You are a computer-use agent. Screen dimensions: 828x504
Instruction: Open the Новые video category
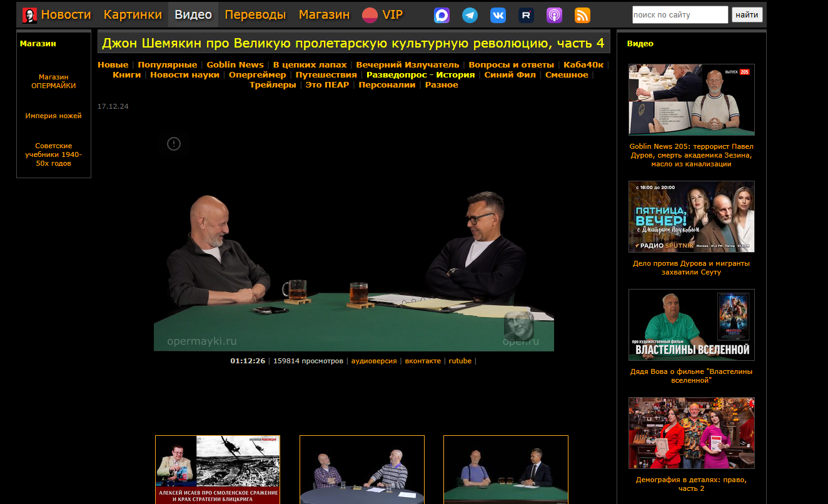coord(113,65)
